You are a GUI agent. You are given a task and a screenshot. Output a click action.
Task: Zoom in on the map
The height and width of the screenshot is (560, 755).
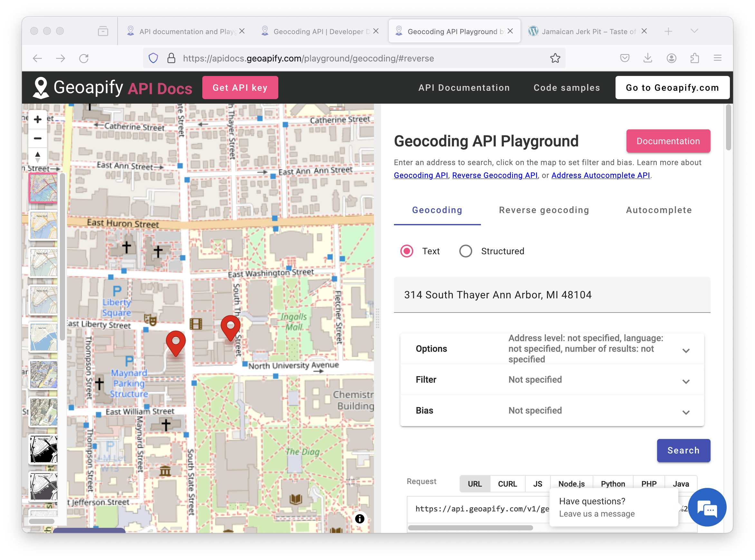pyautogui.click(x=38, y=119)
